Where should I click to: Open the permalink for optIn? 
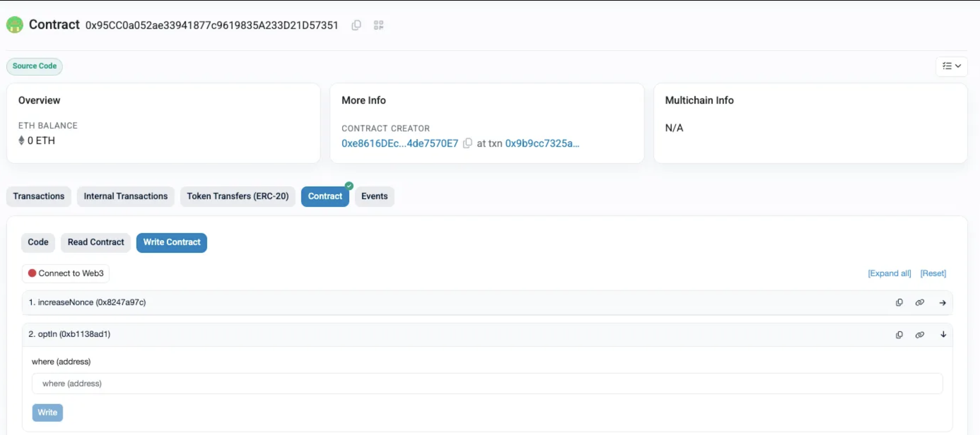tap(920, 335)
